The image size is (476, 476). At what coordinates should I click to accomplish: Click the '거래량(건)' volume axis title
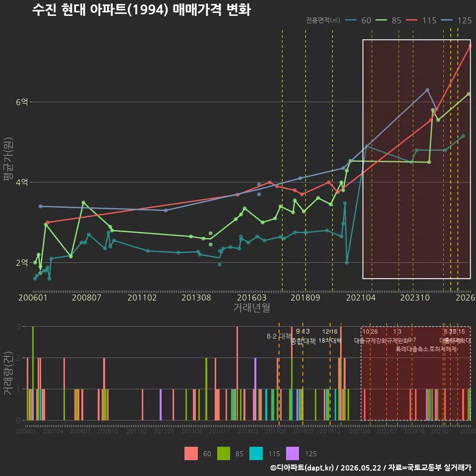pyautogui.click(x=8, y=373)
